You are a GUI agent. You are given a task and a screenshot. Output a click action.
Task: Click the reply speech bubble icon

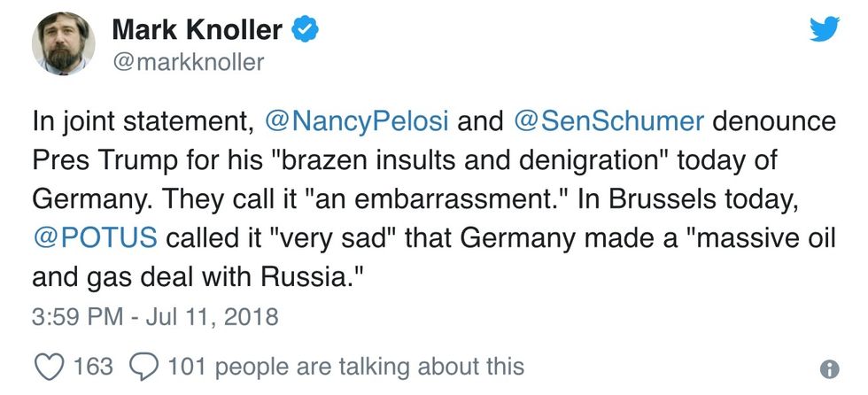(x=142, y=367)
